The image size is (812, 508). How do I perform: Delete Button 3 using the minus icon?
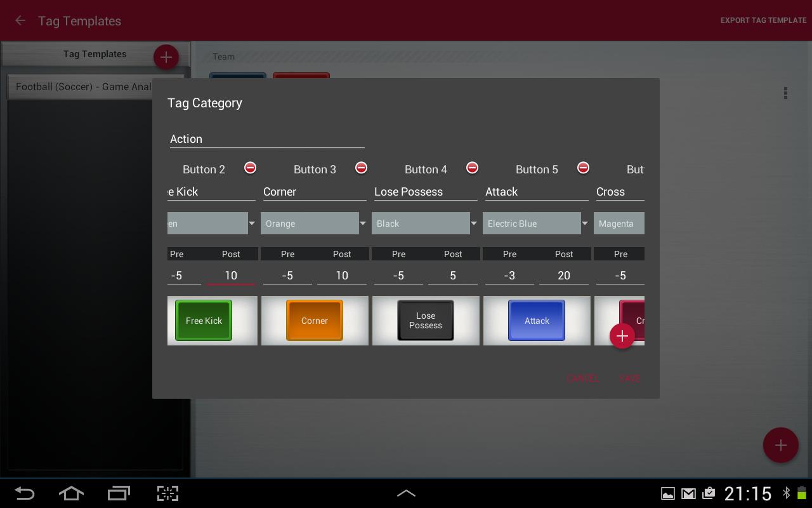click(361, 168)
